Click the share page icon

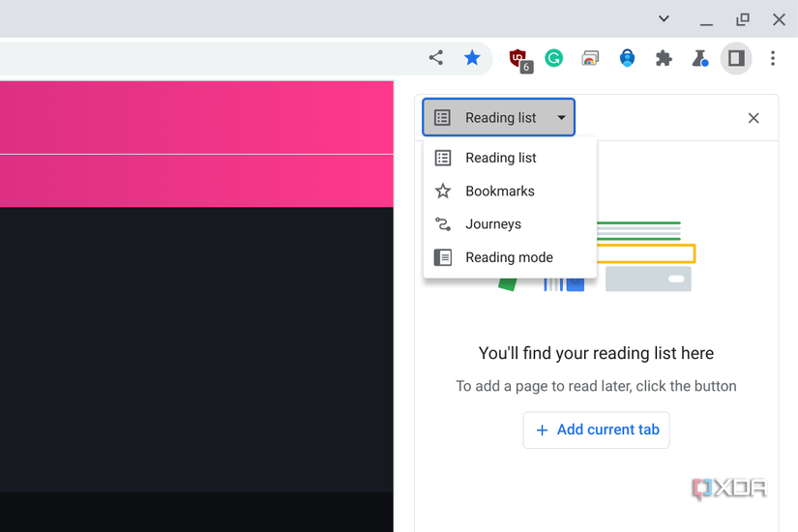[x=435, y=57]
